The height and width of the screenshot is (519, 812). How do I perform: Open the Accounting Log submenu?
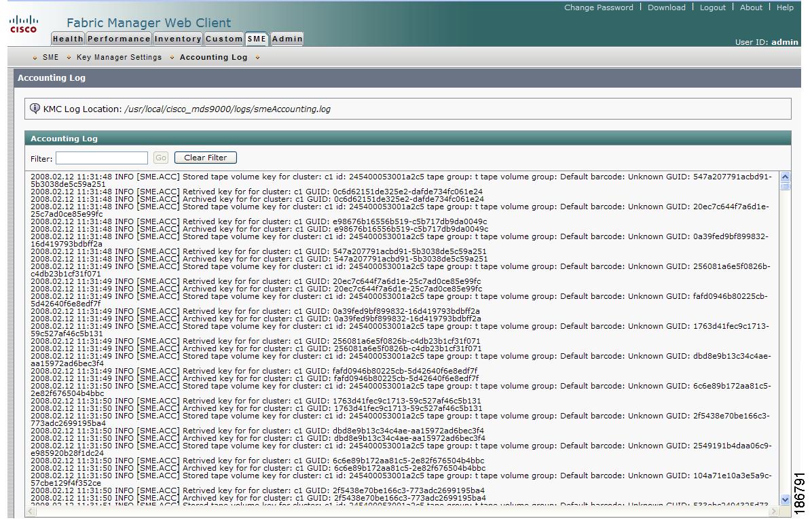[x=213, y=57]
